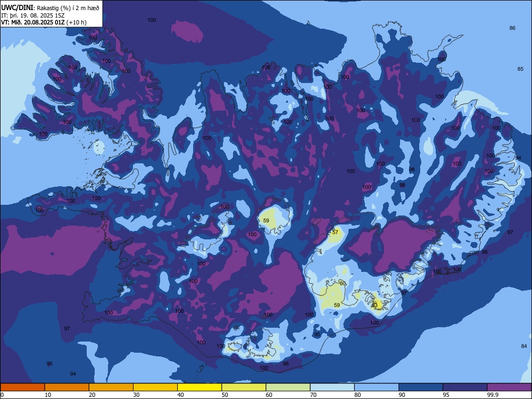Click the 60-70 light green legend swatch

click(x=288, y=387)
